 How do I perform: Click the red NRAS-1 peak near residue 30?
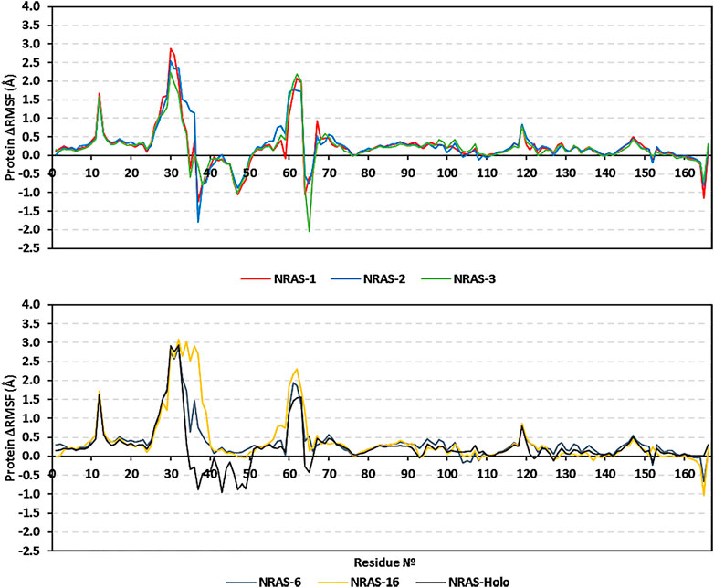(x=171, y=48)
